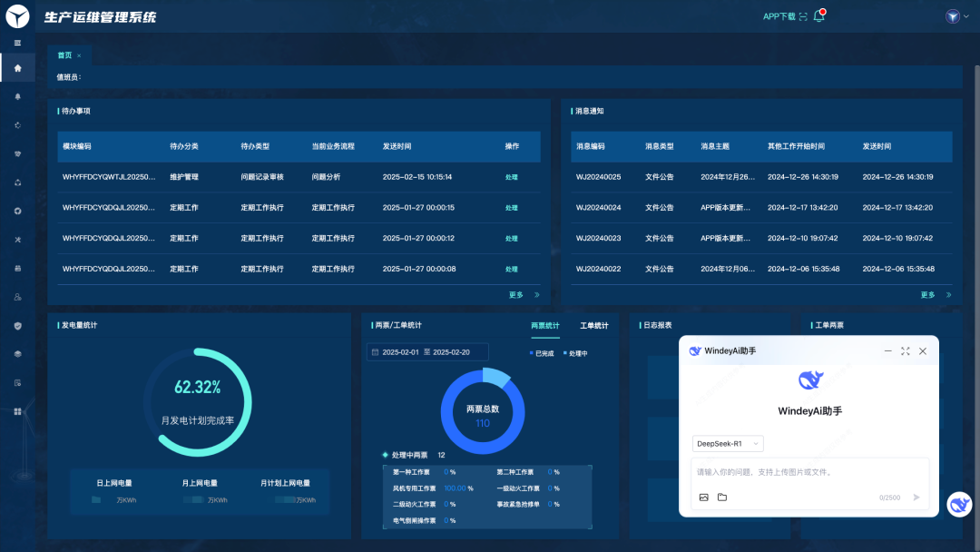Image resolution: width=980 pixels, height=552 pixels.
Task: Minimize the WindeyAi assistant panel
Action: point(887,351)
